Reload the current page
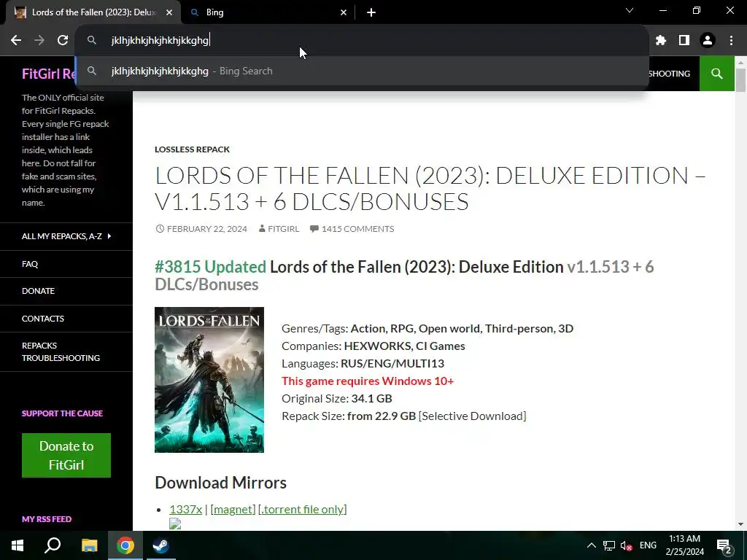This screenshot has width=747, height=560. click(63, 40)
